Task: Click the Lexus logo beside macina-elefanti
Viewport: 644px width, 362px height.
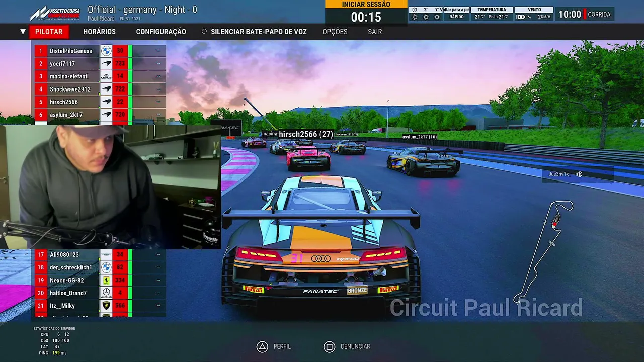Action: tap(106, 76)
